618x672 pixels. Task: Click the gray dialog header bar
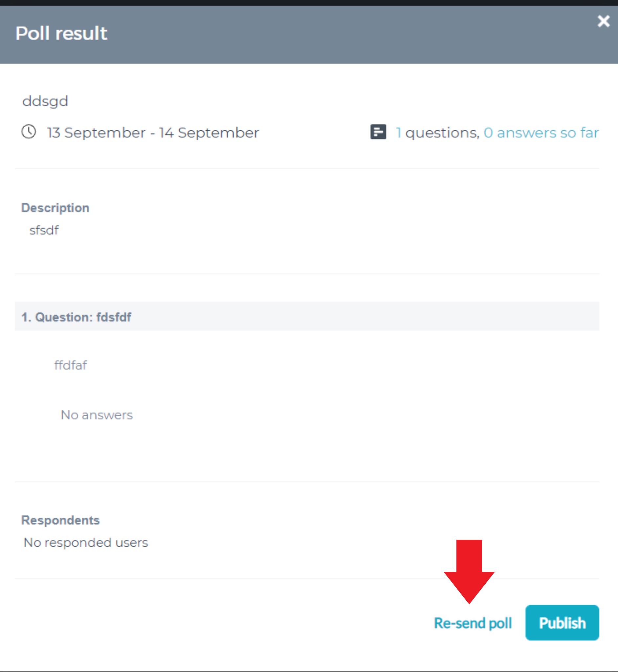(309, 35)
